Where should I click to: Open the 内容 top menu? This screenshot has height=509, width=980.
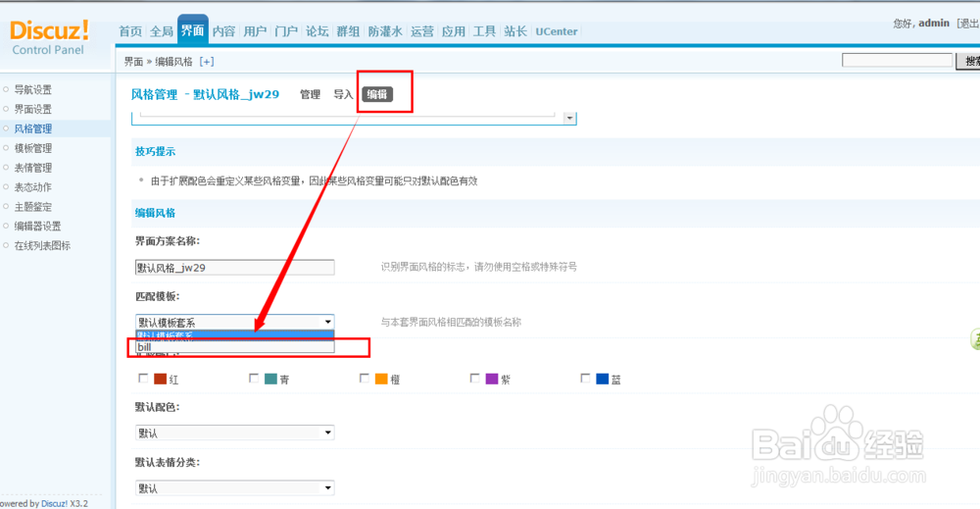click(223, 31)
